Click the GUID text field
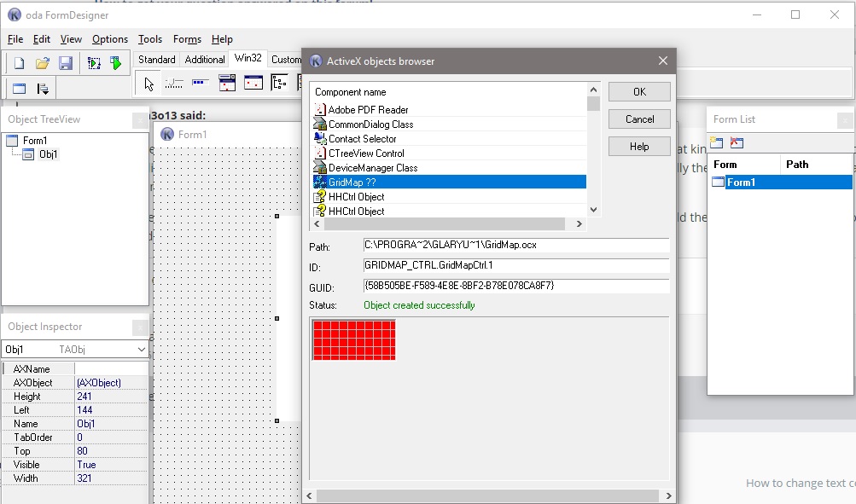 coord(515,286)
